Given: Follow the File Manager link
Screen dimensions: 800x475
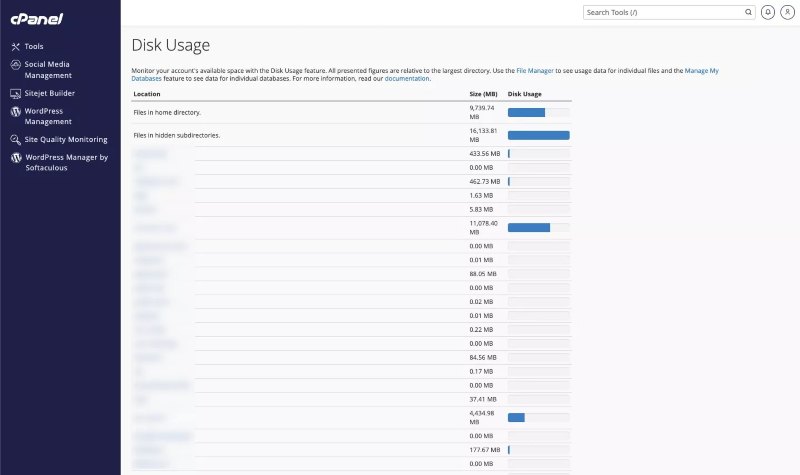Looking at the screenshot, I should tap(535, 71).
